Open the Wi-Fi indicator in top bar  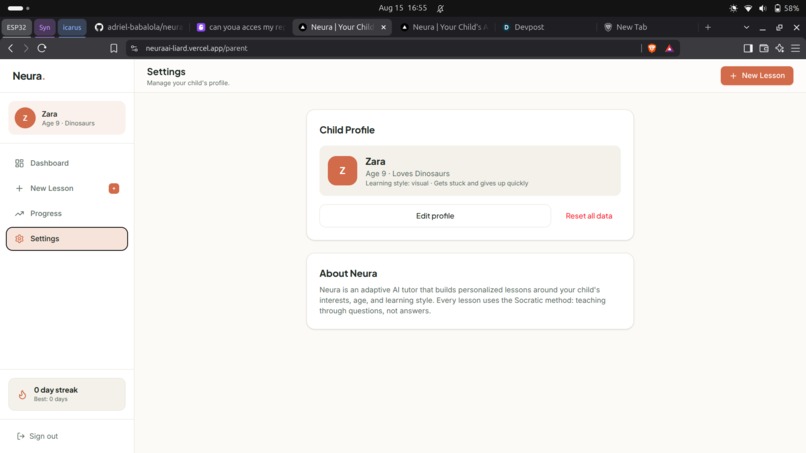coord(748,8)
